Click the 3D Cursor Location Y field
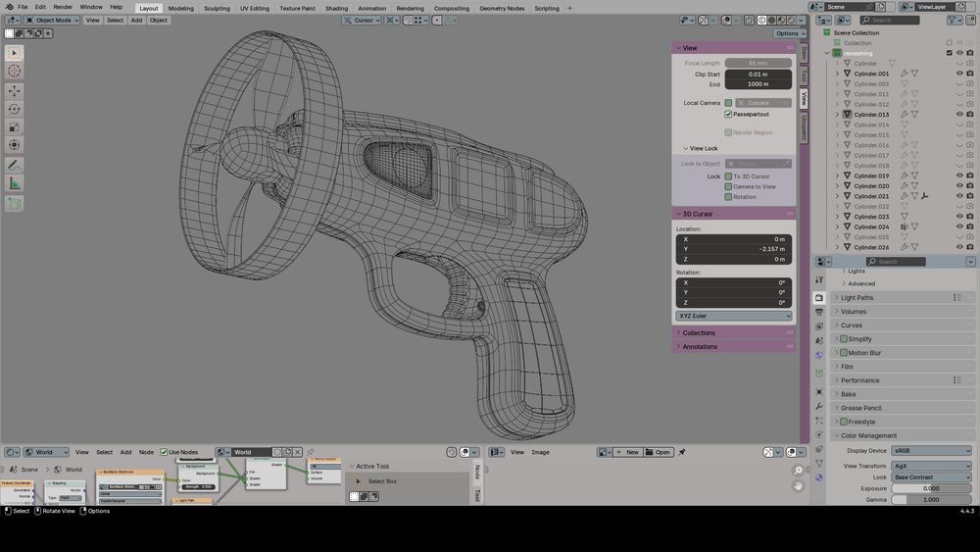Image resolution: width=980 pixels, height=552 pixels. click(734, 249)
